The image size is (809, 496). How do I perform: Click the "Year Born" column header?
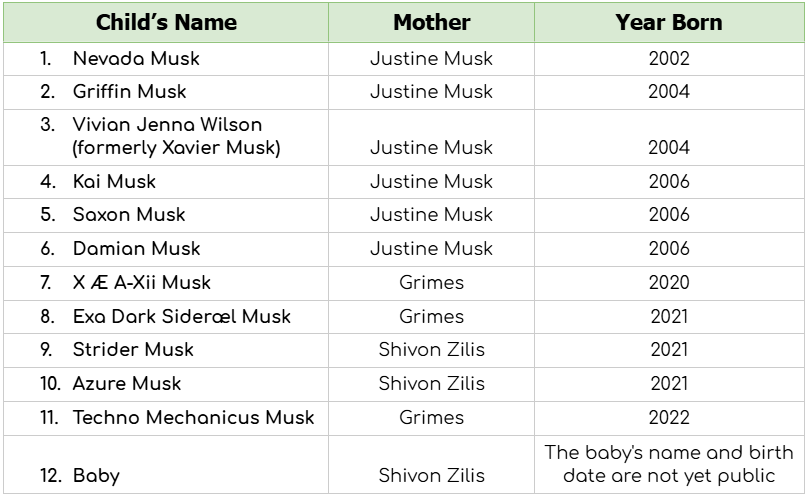[x=668, y=23]
